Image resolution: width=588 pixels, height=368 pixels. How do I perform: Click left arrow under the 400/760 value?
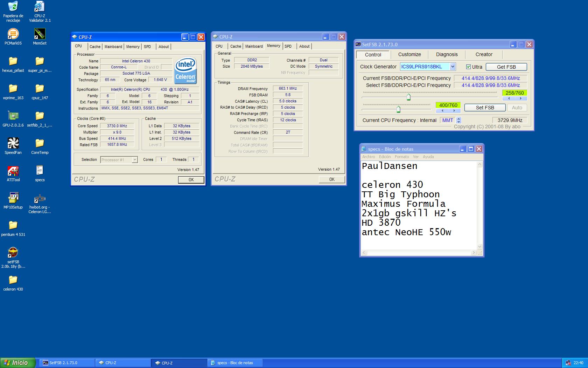[x=442, y=111]
